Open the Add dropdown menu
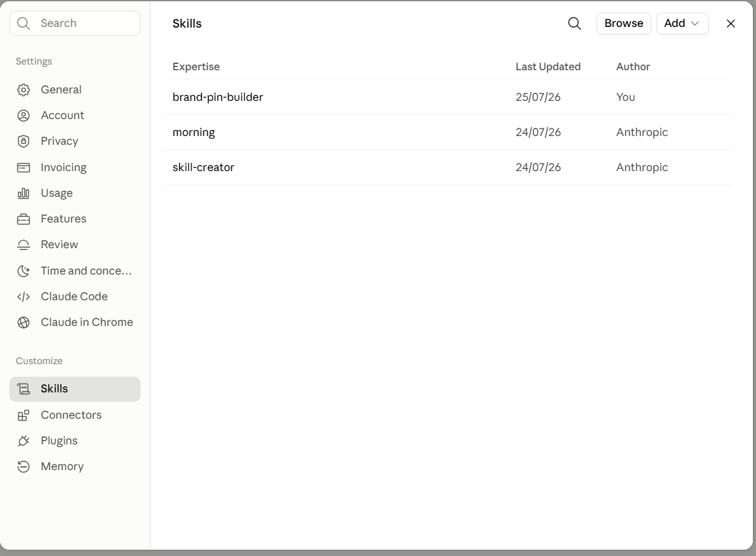The height and width of the screenshot is (556, 756). pyautogui.click(x=682, y=23)
